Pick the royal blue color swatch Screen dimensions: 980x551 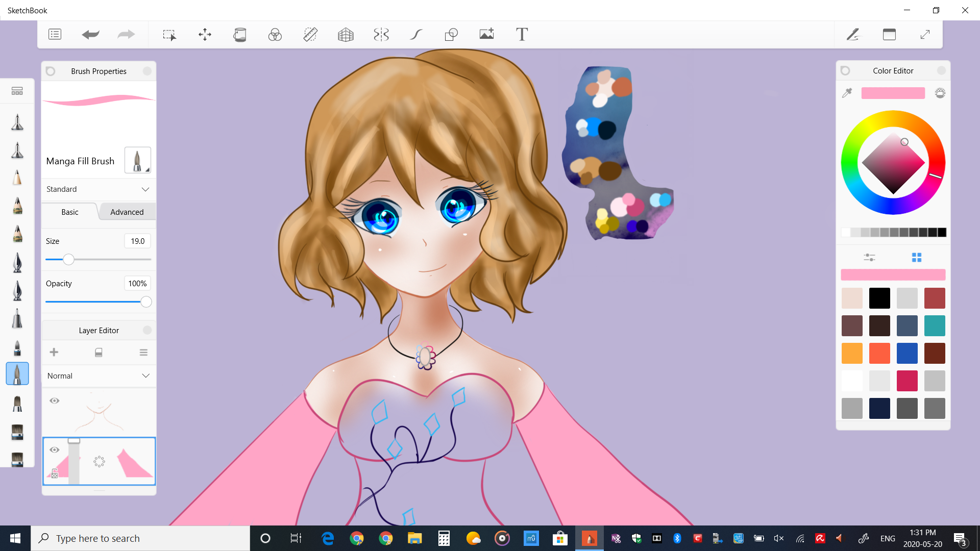click(x=907, y=354)
